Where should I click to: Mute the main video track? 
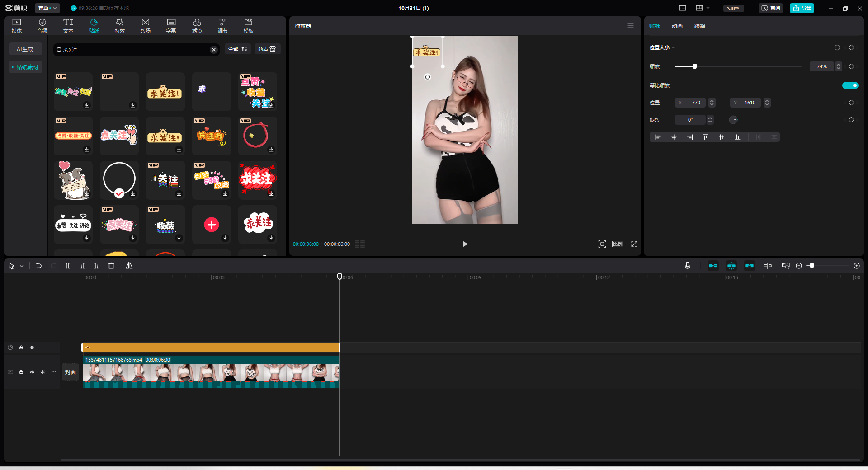point(43,372)
